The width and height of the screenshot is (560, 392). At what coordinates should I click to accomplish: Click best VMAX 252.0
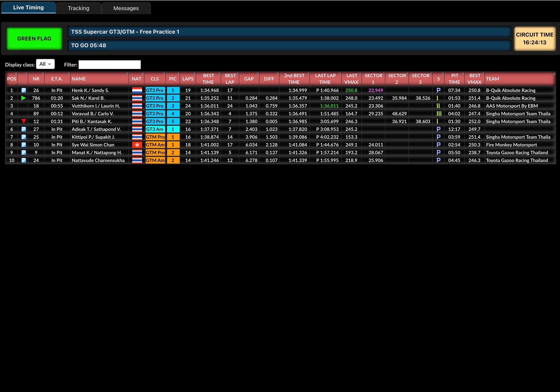tap(474, 121)
